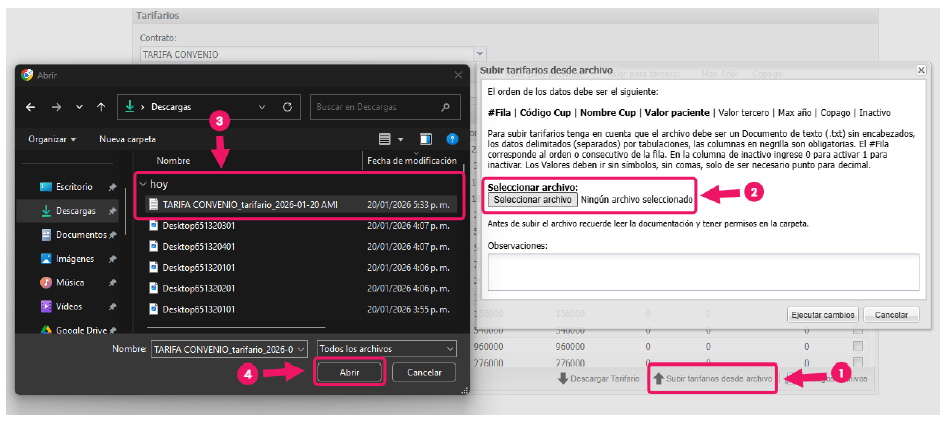The image size is (947, 423).
Task: Close the Subir tarifarios desde archivo dialog
Action: pos(921,70)
